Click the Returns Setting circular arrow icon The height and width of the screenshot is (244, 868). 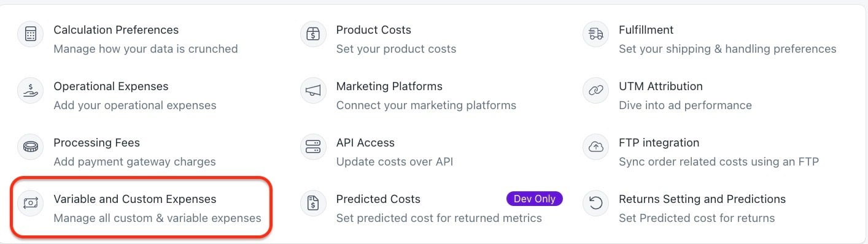click(x=595, y=203)
